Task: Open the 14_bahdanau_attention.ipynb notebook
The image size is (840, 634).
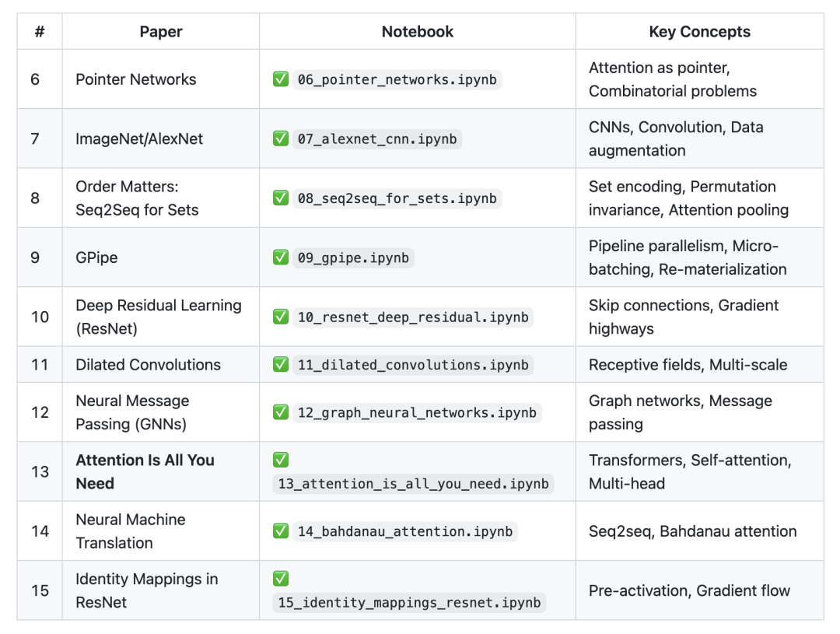Action: click(405, 531)
